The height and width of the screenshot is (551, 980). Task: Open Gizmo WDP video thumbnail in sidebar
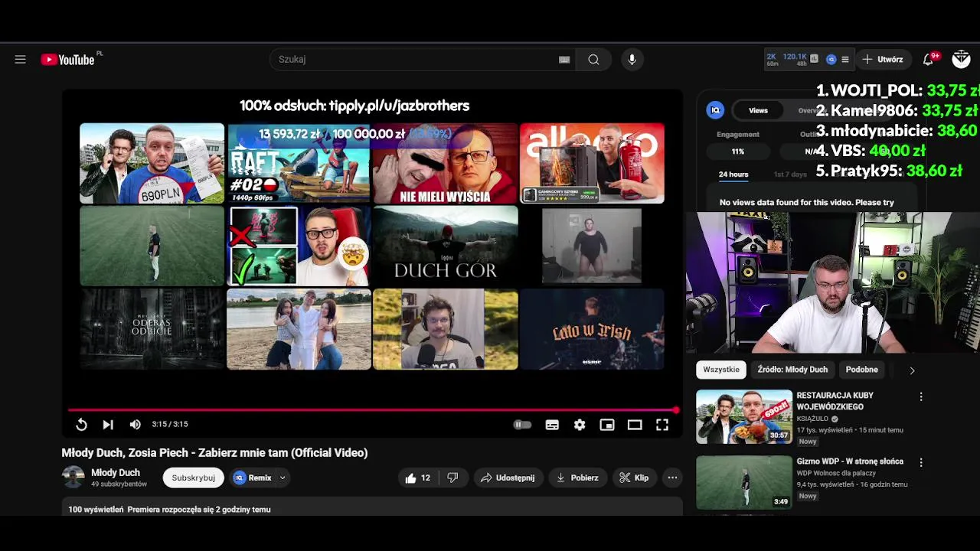[x=744, y=482]
